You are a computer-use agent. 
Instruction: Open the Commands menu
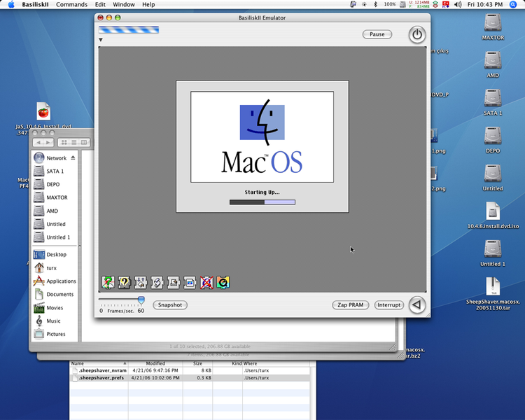tap(71, 4)
